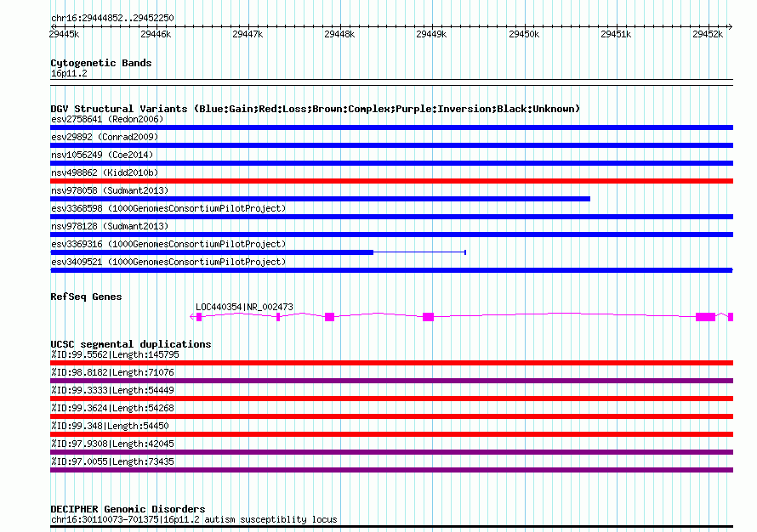757x532 pixels.
Task: Click the gene's left strand arrowhead
Action: tap(192, 316)
